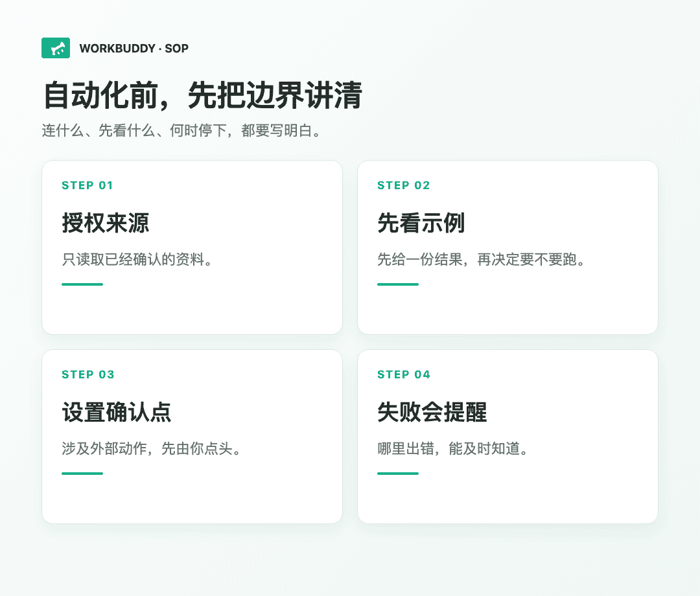Open the 先看示例 card title
This screenshot has height=596, width=700.
coord(421,223)
